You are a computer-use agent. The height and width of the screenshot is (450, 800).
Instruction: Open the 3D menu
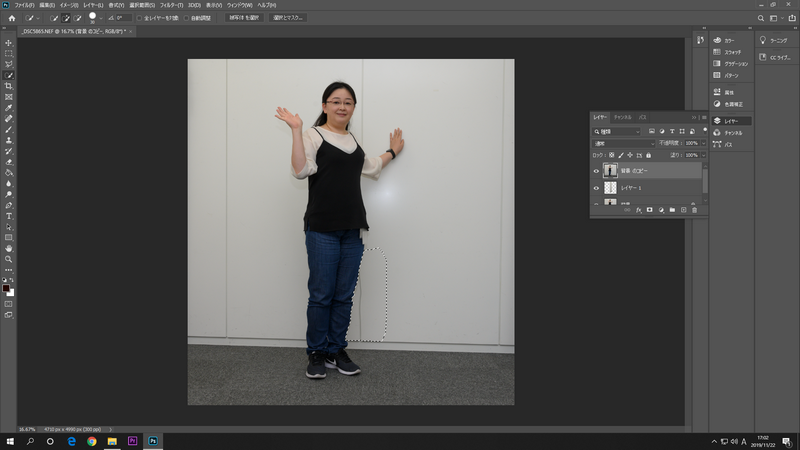pyautogui.click(x=194, y=5)
